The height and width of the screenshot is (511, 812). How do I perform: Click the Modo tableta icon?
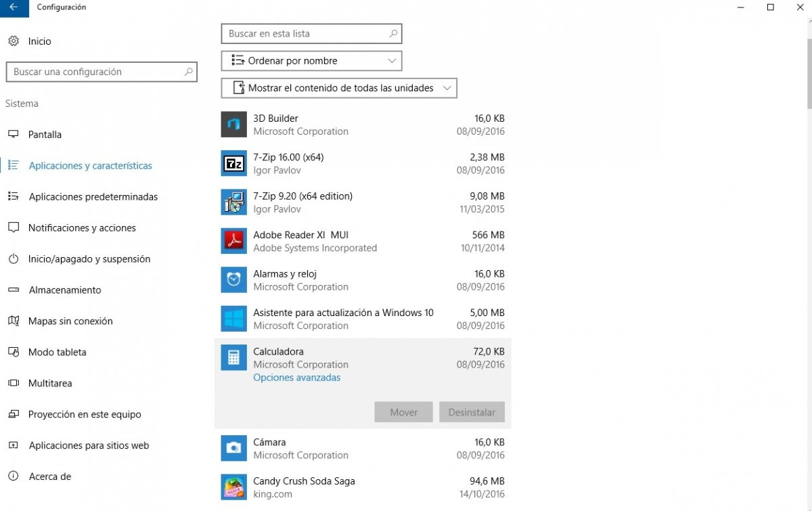(14, 352)
